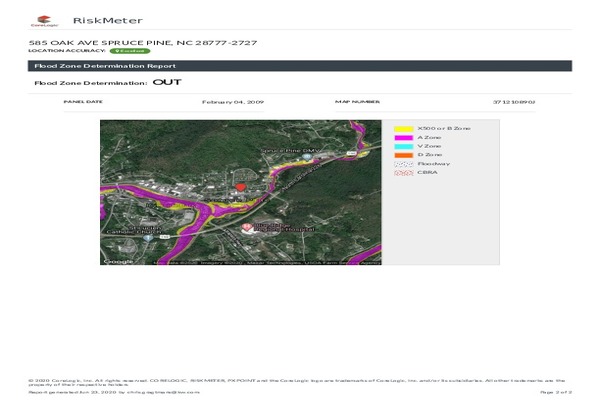Click the magenta A Zone swatch
600x400 pixels.
coord(403,138)
